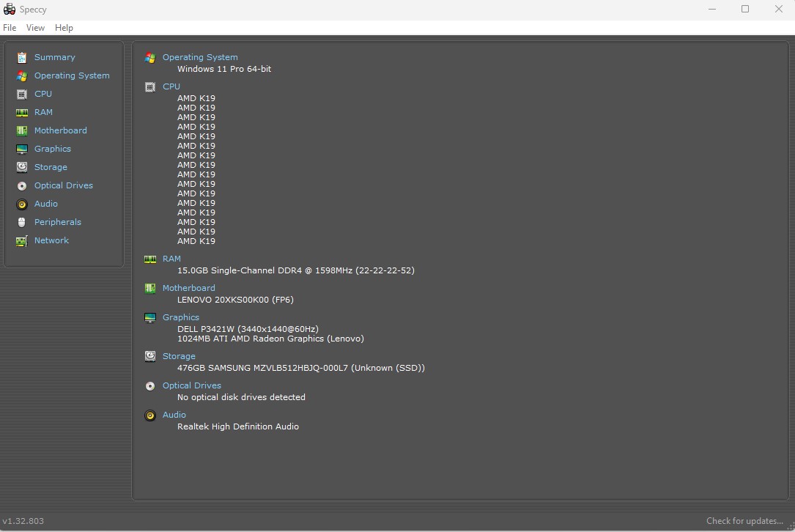This screenshot has width=795, height=532.
Task: Go to Graphics section in the sidebar
Action: pyautogui.click(x=53, y=149)
